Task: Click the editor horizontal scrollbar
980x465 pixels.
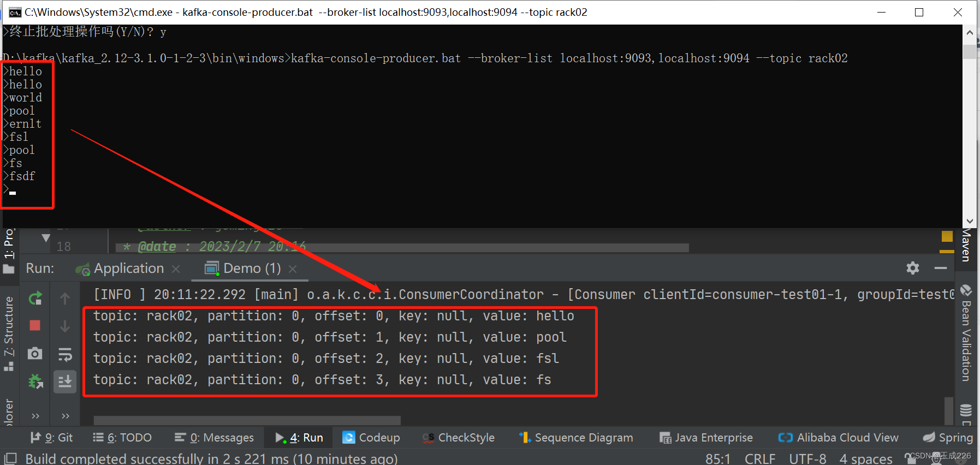Action: (402, 248)
